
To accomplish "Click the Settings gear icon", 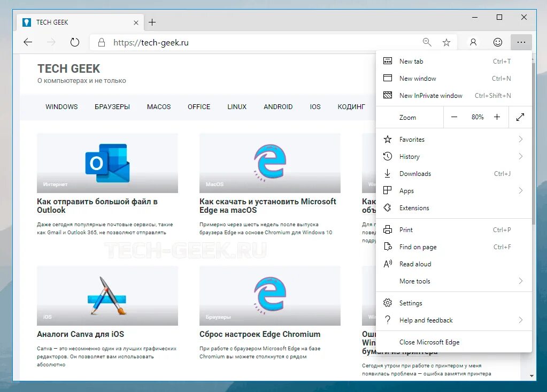I will tap(388, 303).
